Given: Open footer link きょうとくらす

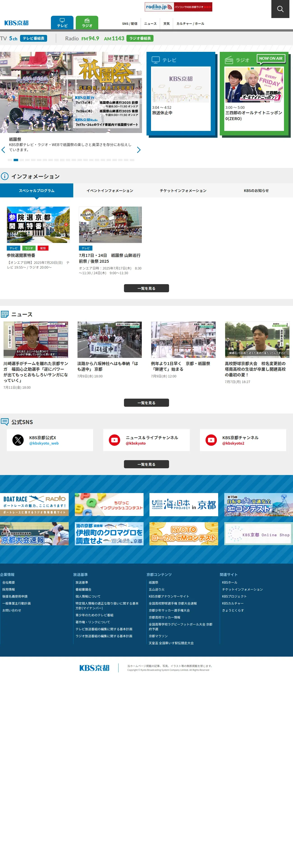Looking at the screenshot, I should pyautogui.click(x=233, y=610).
